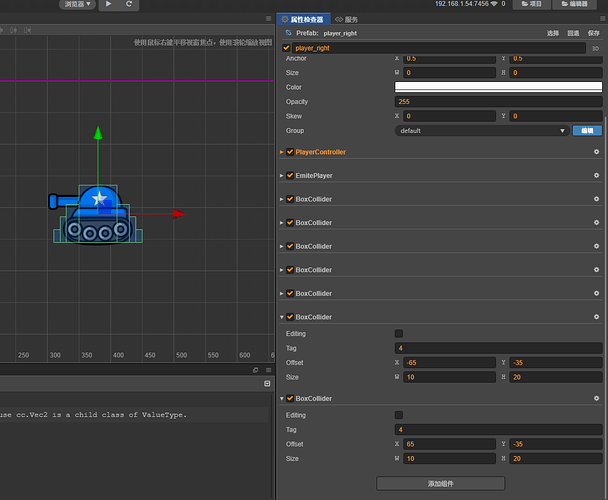Click the 保存 prefab button
This screenshot has width=608, height=500.
(x=593, y=33)
